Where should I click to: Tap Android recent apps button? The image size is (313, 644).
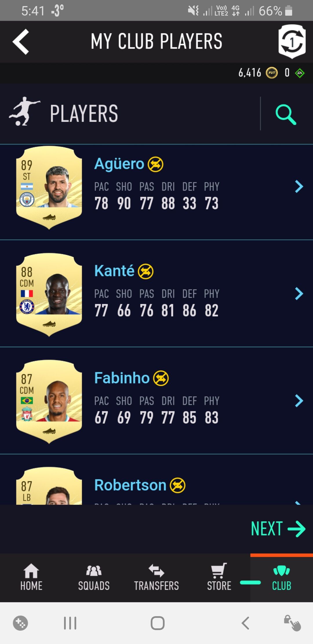[x=70, y=623]
